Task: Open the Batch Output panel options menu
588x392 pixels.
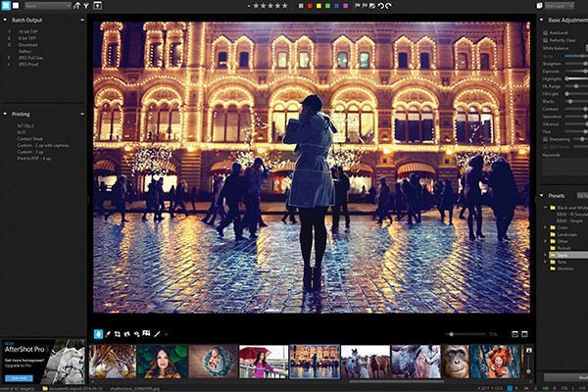Action: 82,20
